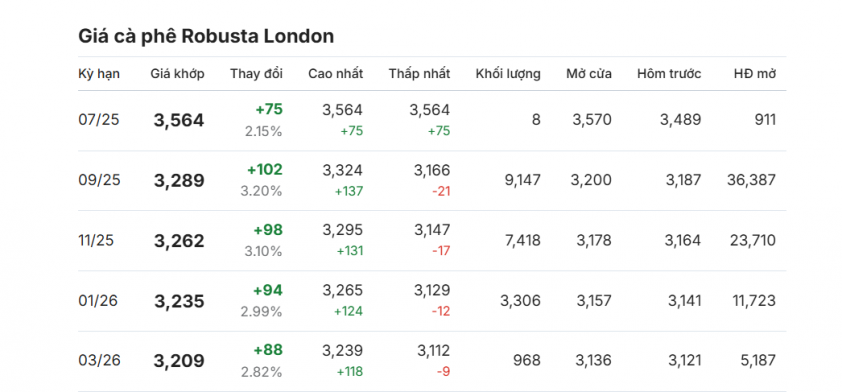
Task: Click the Cao nhất column header
Action: coord(335,74)
